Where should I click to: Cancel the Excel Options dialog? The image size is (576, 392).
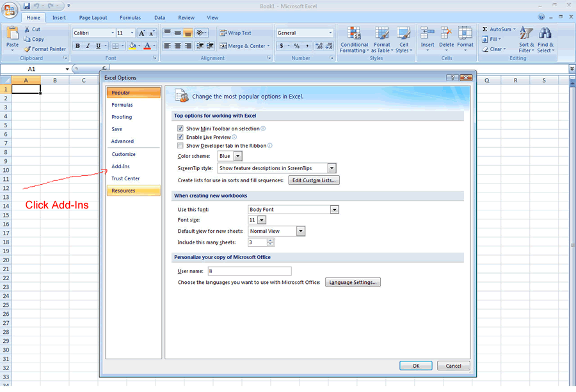click(453, 366)
